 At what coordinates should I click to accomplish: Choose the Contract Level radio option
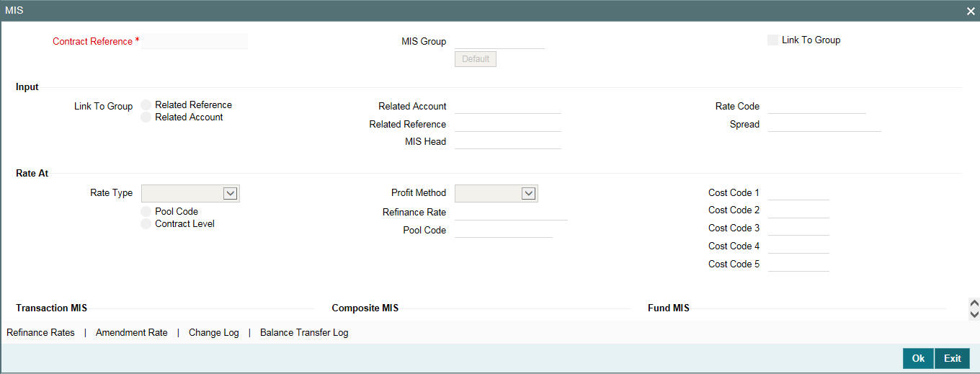click(146, 224)
